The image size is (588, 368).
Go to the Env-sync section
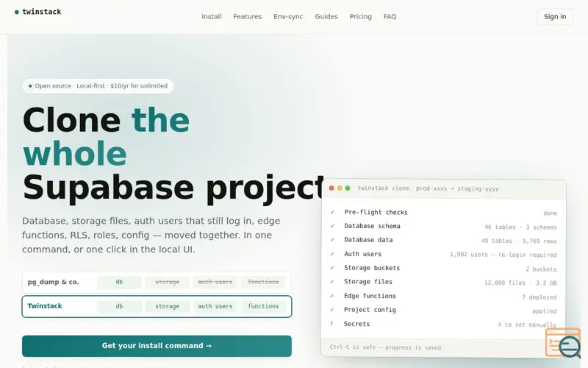point(288,16)
